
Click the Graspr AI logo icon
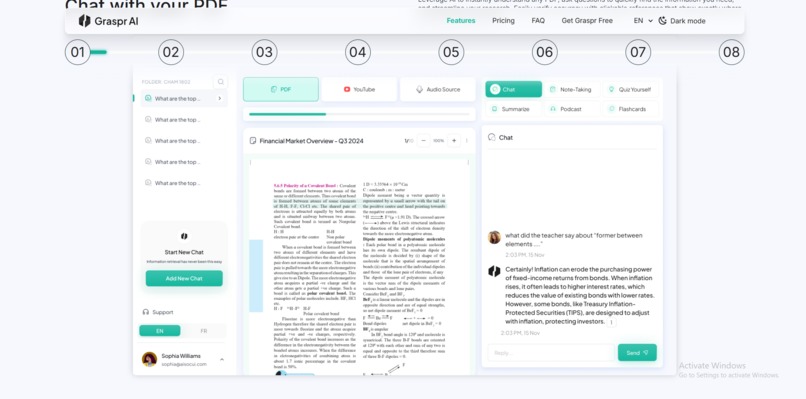point(85,21)
